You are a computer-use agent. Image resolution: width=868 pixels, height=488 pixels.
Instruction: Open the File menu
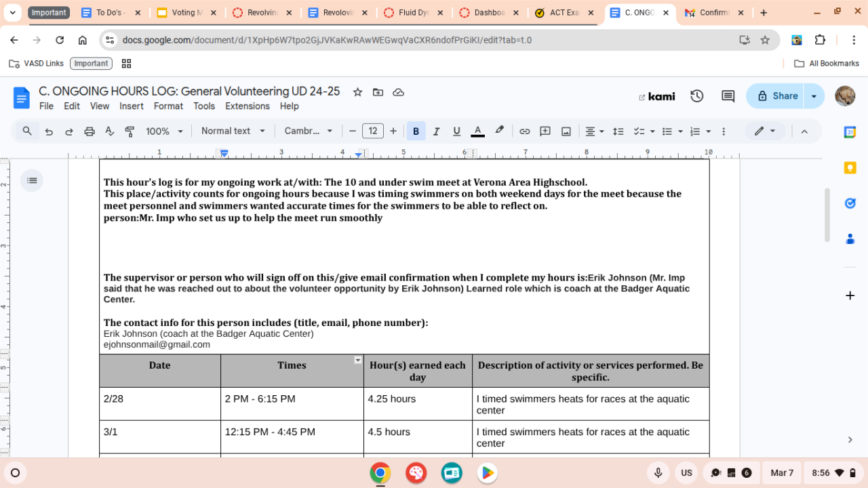46,106
